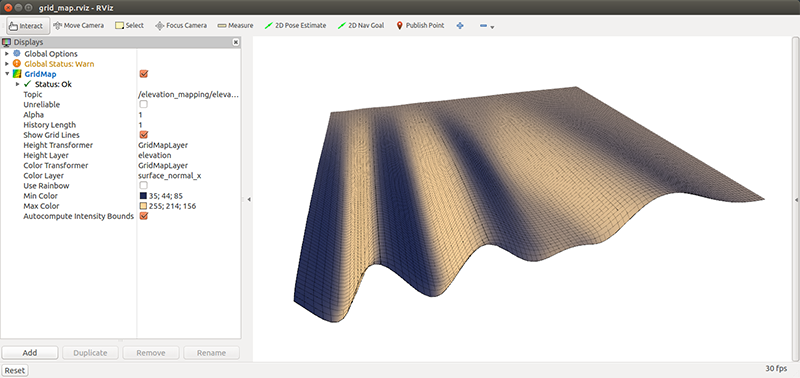Open the blue minus remove-tool dropdown
Image resolution: width=800 pixels, height=378 pixels.
tap(487, 26)
